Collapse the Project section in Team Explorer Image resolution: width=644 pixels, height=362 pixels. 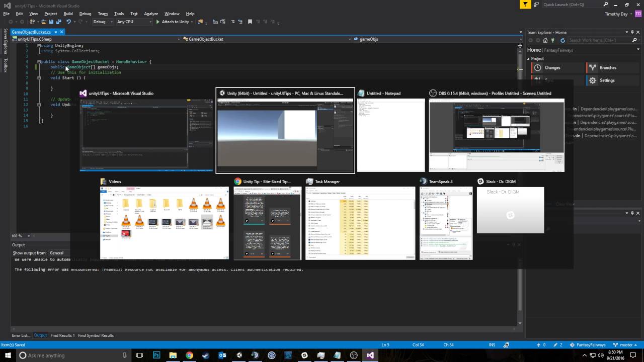pyautogui.click(x=529, y=59)
